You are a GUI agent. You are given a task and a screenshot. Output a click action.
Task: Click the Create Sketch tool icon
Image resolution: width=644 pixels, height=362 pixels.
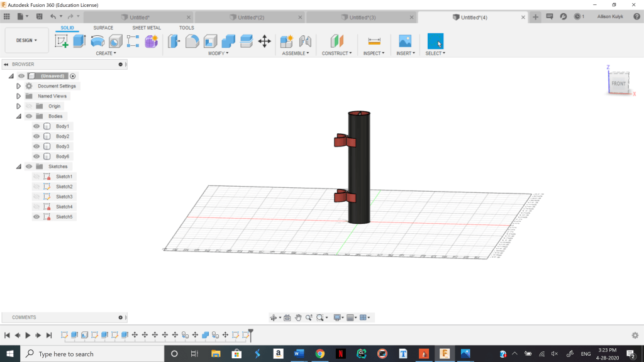[62, 41]
